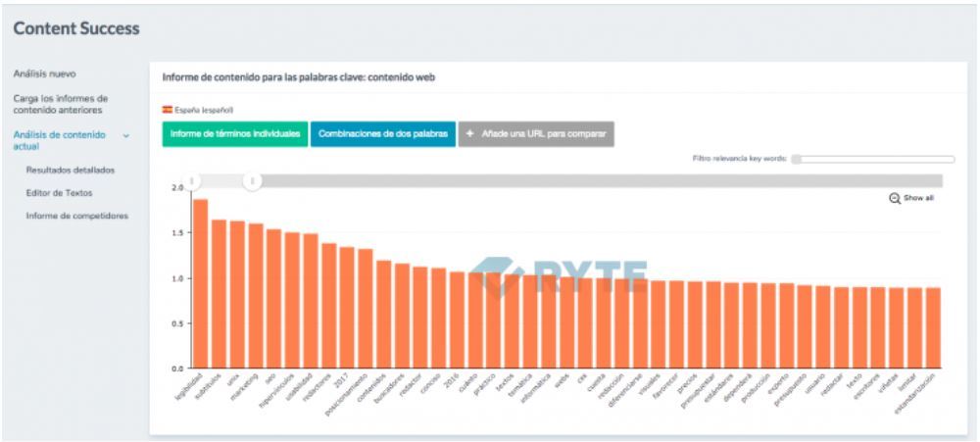Click the Spain flag icon
This screenshot has width=980, height=442.
[x=168, y=110]
